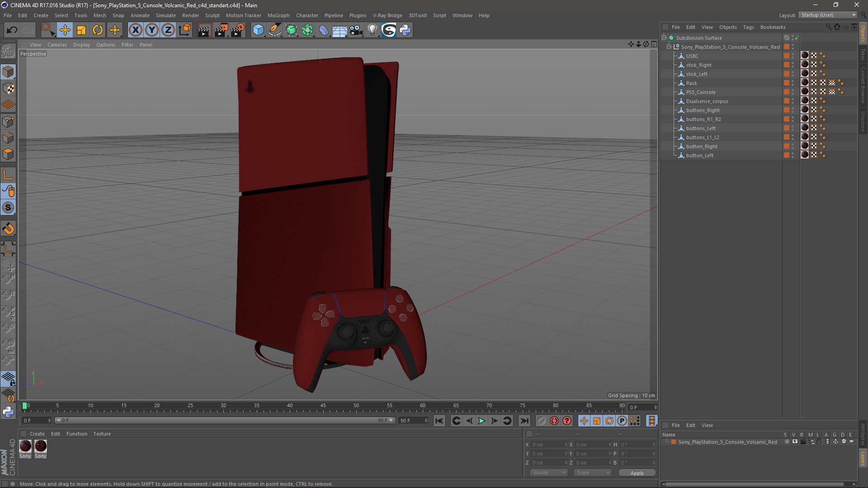Go to start of animation
Viewport: 868px width, 488px height.
pos(439,421)
